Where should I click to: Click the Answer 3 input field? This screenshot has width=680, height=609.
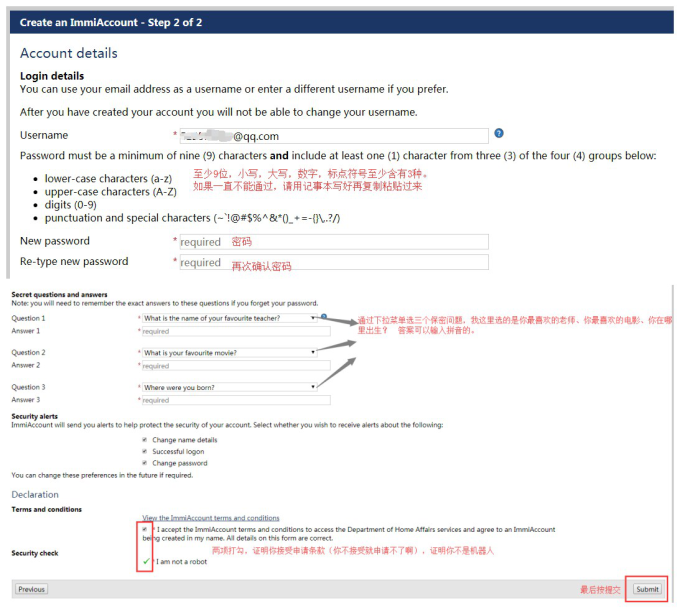(x=234, y=400)
